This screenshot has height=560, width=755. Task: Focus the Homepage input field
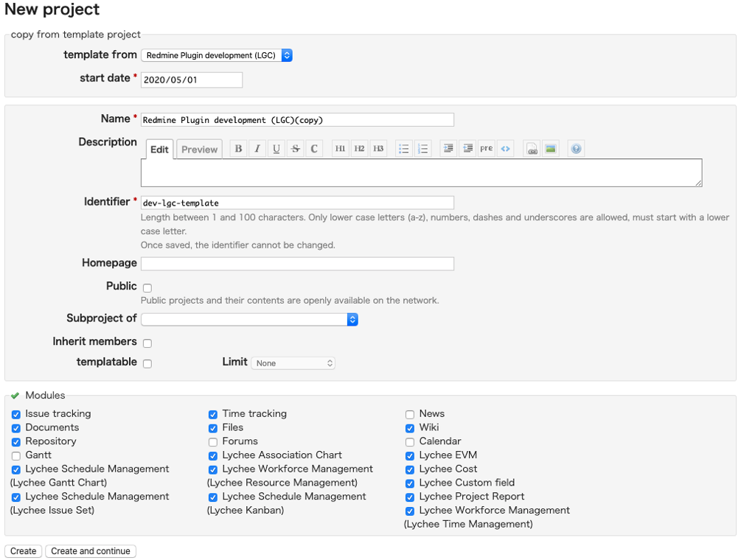pyautogui.click(x=298, y=264)
